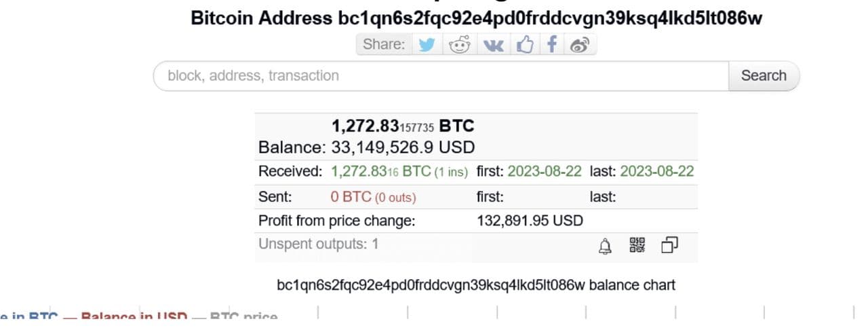Viewport: 868px width, 328px height.
Task: Click the VK share icon
Action: pyautogui.click(x=493, y=45)
